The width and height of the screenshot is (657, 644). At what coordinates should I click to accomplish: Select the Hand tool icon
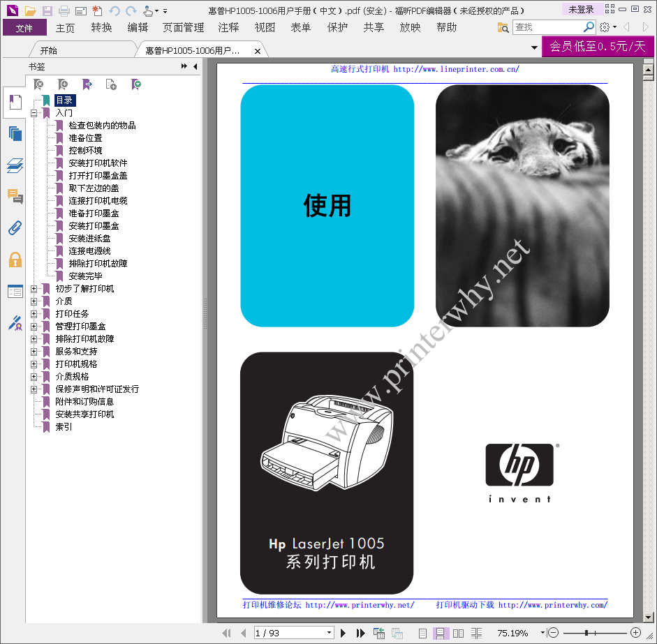(x=148, y=11)
